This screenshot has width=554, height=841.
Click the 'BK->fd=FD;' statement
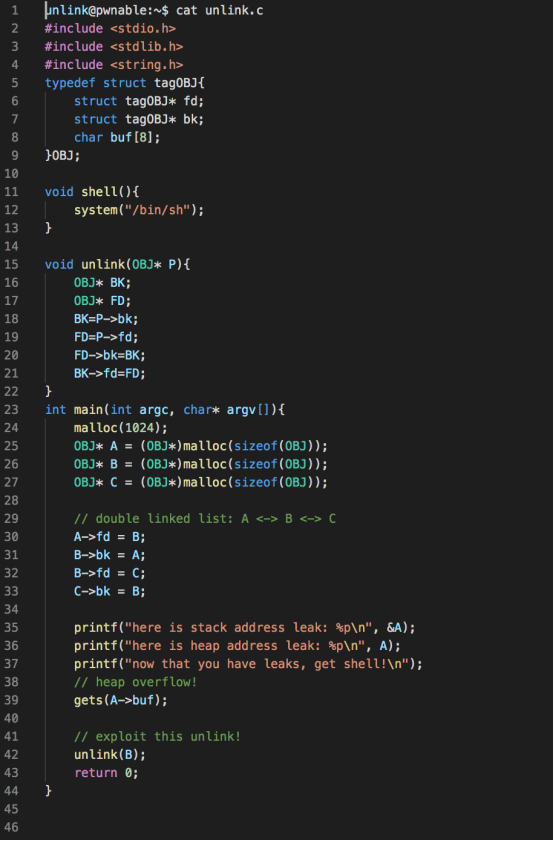point(109,373)
